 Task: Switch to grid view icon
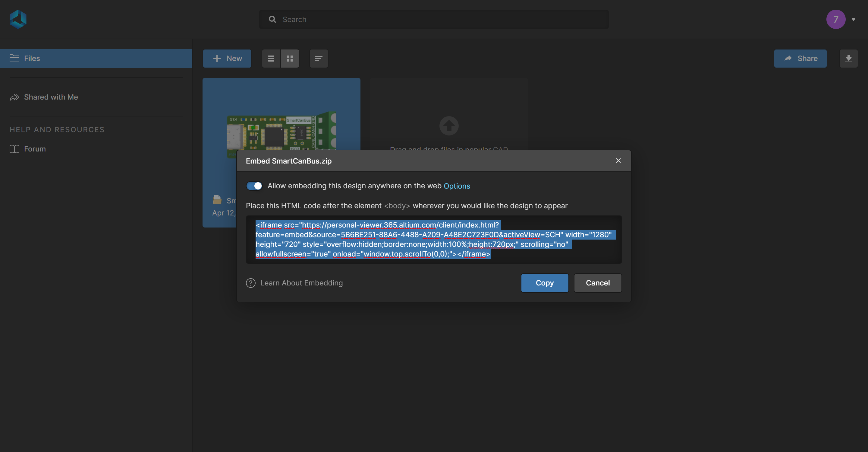pyautogui.click(x=290, y=59)
